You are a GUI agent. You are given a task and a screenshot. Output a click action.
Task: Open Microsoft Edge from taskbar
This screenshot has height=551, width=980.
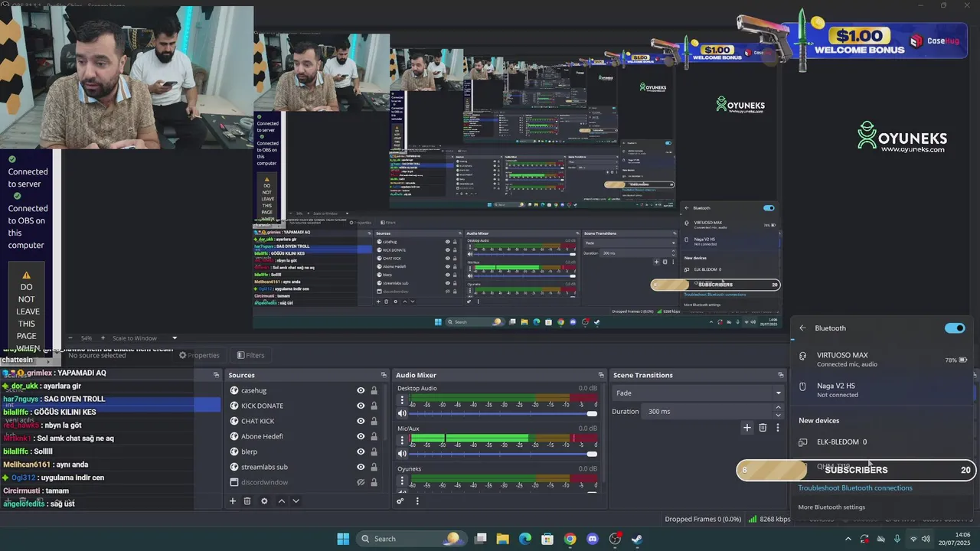point(525,539)
